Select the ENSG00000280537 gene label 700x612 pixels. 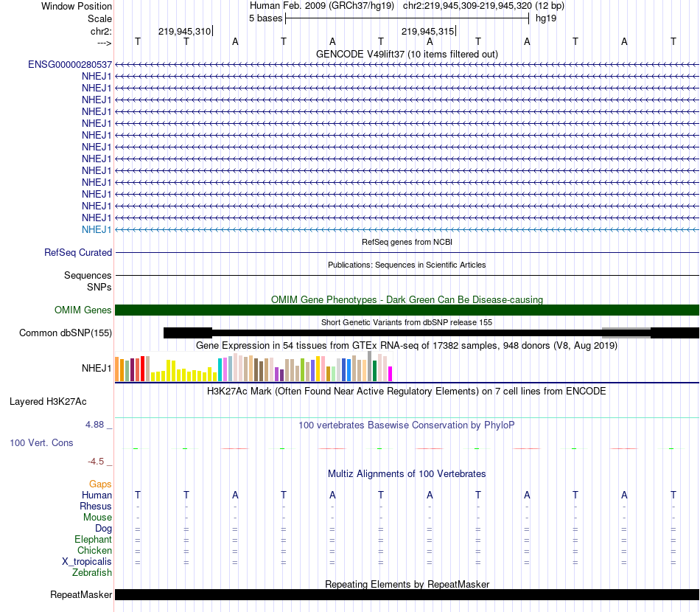[70, 65]
